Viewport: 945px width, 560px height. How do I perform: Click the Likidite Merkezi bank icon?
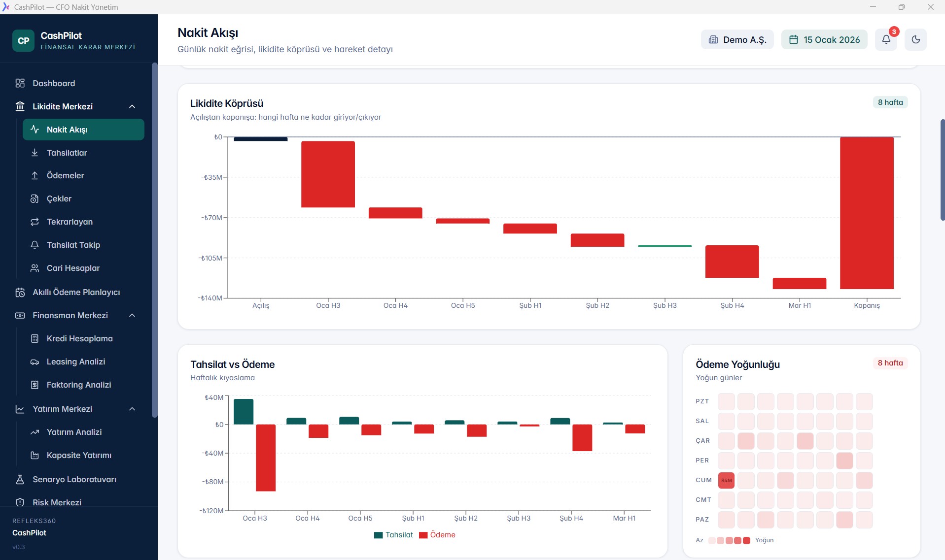(x=20, y=106)
